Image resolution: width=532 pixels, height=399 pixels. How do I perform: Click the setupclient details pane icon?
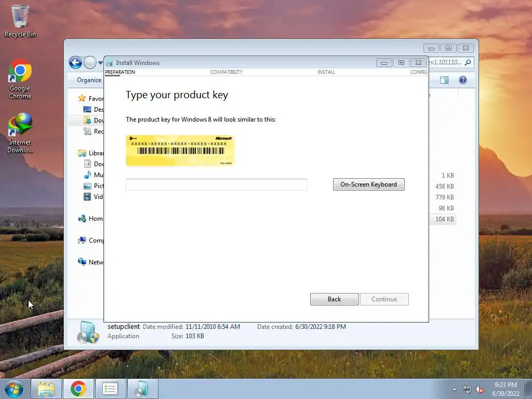pyautogui.click(x=88, y=332)
